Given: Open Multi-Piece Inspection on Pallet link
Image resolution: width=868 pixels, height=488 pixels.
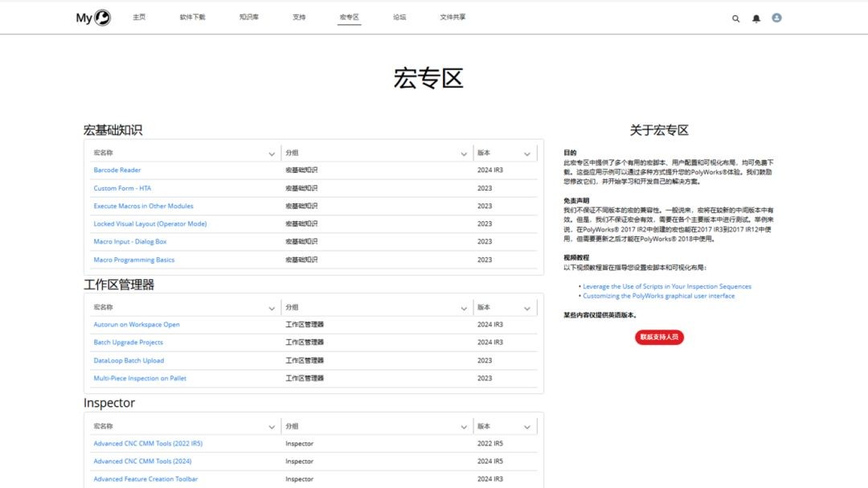Looking at the screenshot, I should 140,379.
